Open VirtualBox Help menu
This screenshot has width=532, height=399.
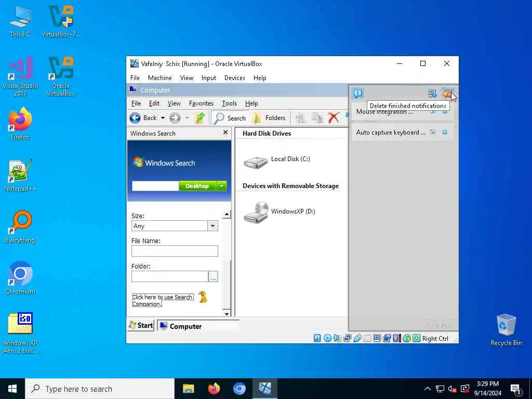click(x=260, y=78)
